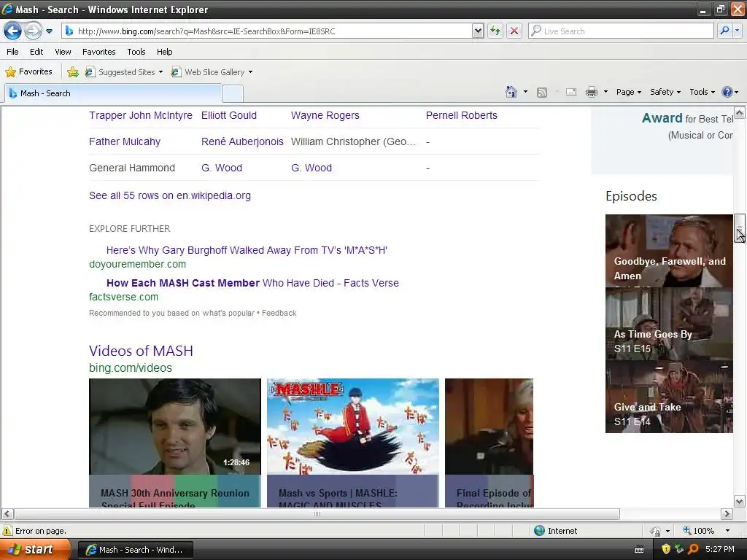Open the Gary Burghoff Walked Away article link

(x=247, y=250)
